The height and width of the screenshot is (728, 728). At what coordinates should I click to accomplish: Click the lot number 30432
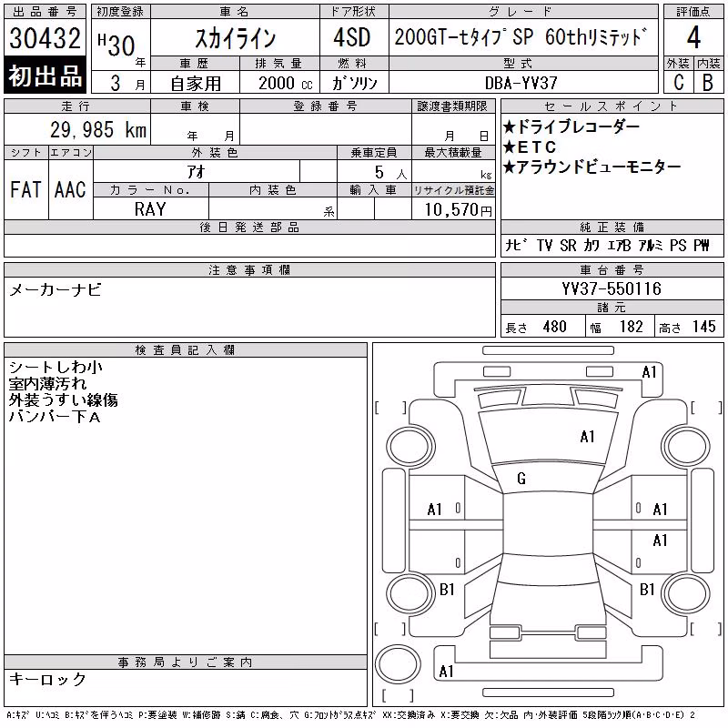click(x=45, y=37)
